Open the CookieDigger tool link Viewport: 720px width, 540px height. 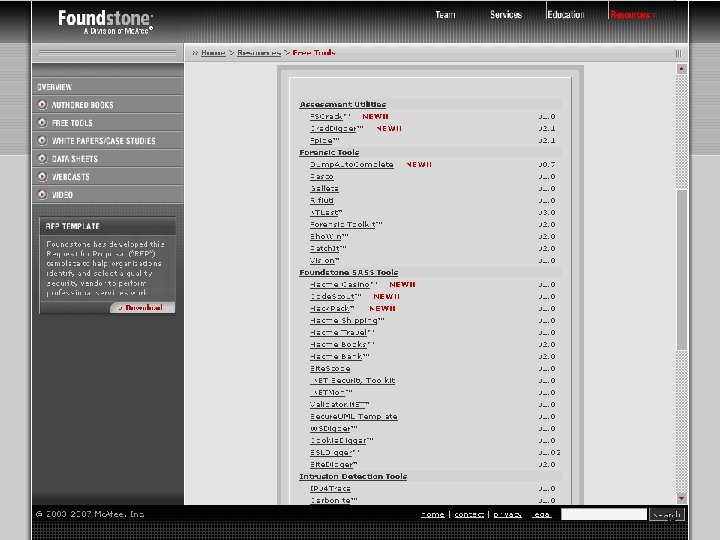pos(338,440)
